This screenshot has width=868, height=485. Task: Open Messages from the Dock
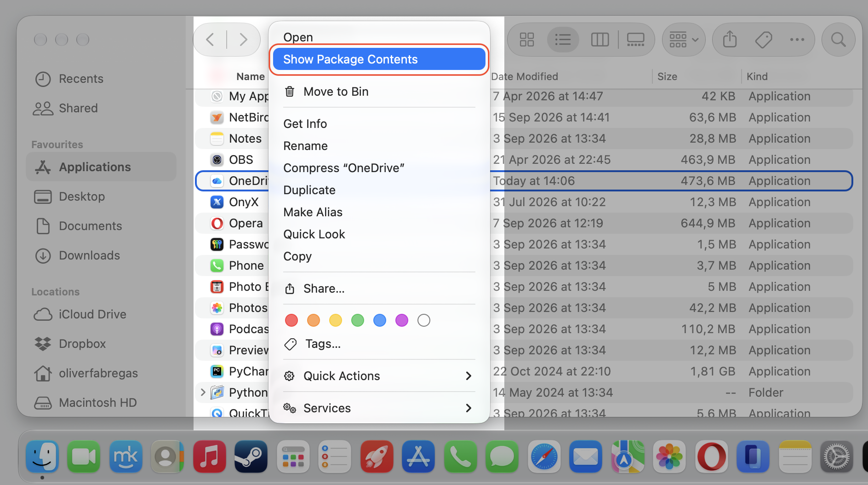(502, 456)
